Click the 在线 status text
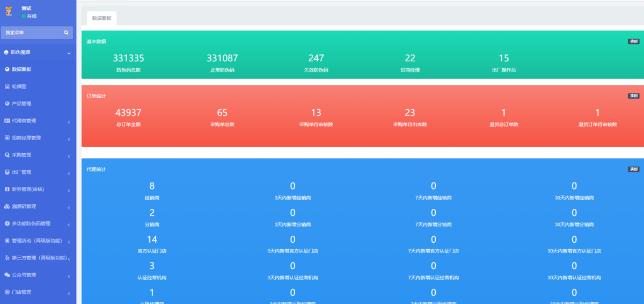Screen dimensions: 644x304 (x=32, y=16)
